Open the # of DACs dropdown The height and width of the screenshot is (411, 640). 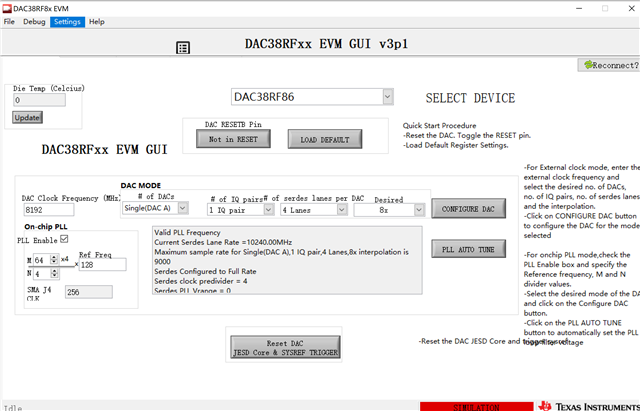183,208
